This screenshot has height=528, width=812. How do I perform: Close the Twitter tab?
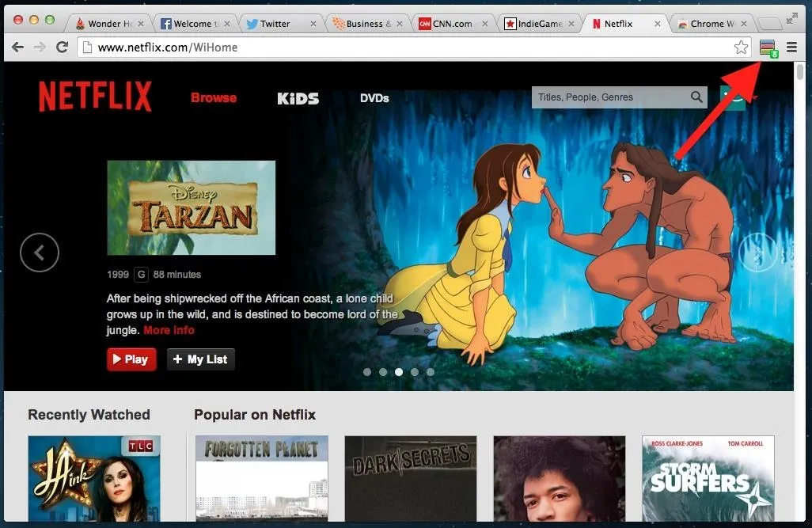(313, 24)
